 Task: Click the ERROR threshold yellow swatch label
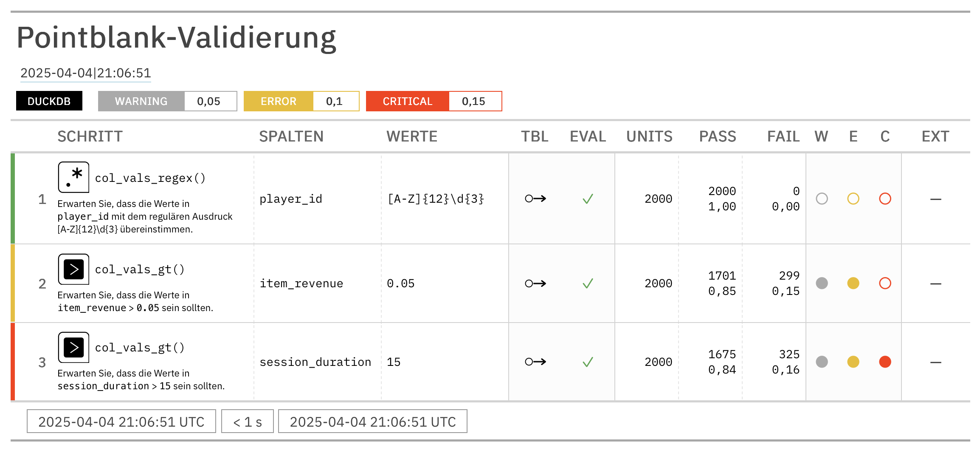(279, 101)
